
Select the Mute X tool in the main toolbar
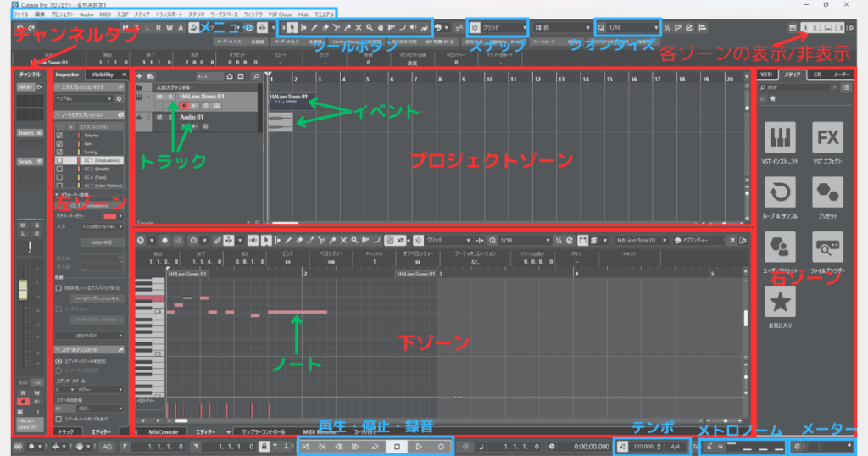[359, 28]
